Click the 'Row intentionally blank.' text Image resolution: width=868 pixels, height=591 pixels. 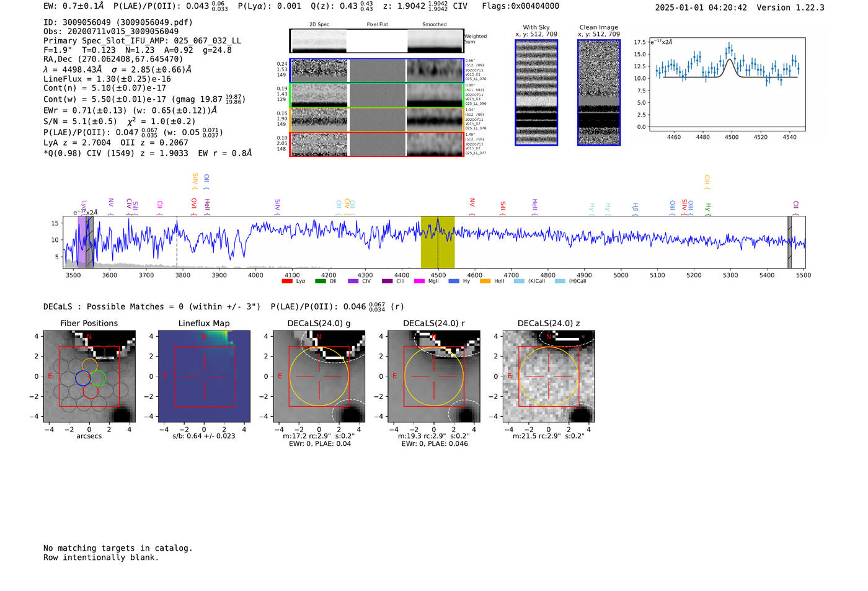(x=101, y=558)
